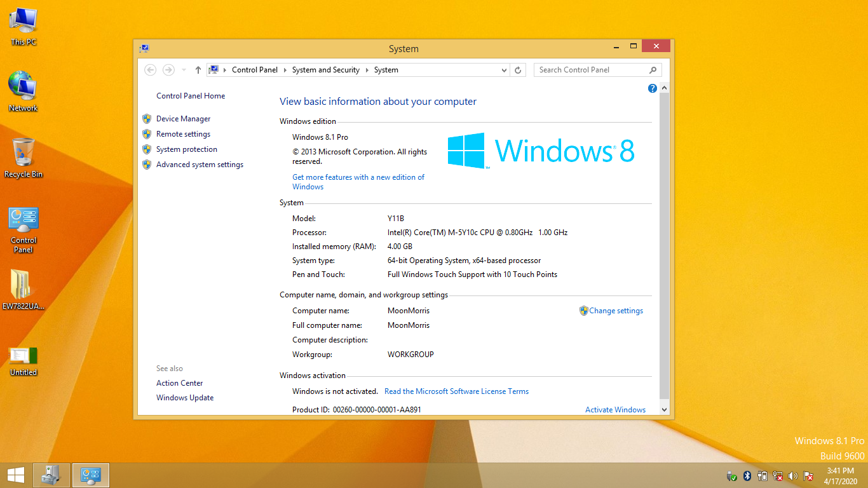868x488 pixels.
Task: Maximize the System window
Action: point(633,46)
